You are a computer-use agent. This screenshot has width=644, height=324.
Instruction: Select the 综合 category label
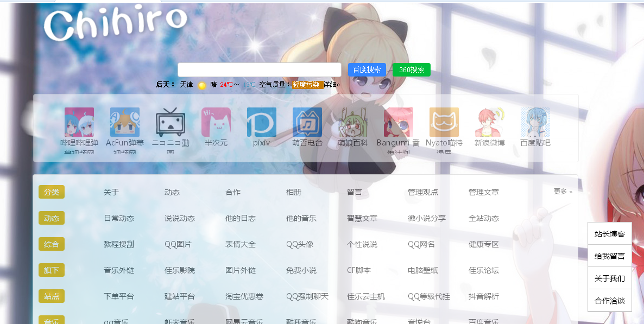pyautogui.click(x=52, y=244)
